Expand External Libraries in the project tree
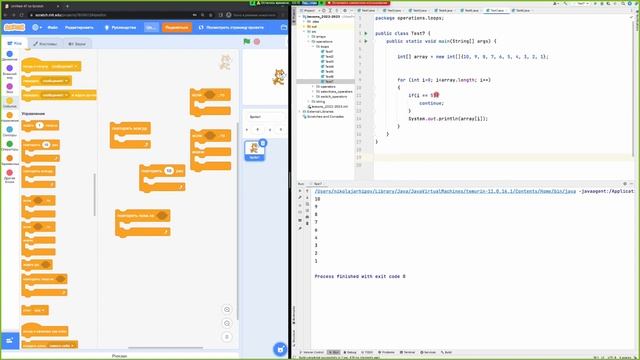The width and height of the screenshot is (640, 360). [x=300, y=111]
